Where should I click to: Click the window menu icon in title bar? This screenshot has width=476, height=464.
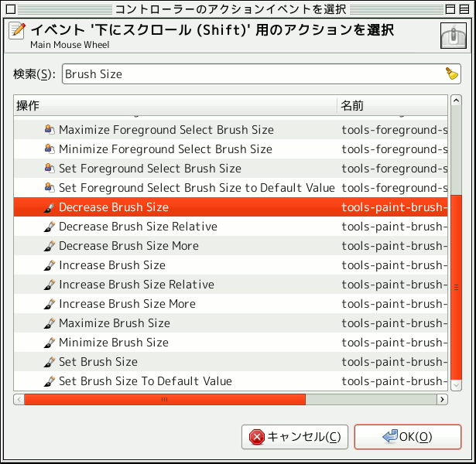point(9,9)
